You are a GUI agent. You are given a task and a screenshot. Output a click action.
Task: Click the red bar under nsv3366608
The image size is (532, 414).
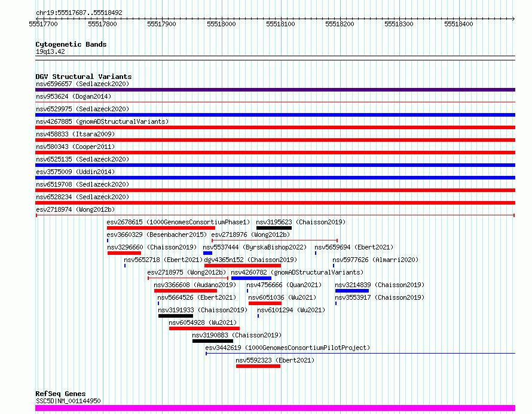click(x=185, y=291)
